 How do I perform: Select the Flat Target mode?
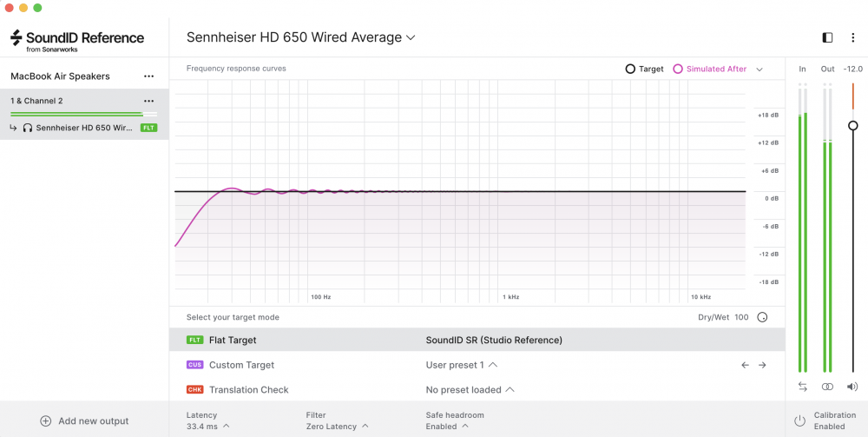[233, 341]
